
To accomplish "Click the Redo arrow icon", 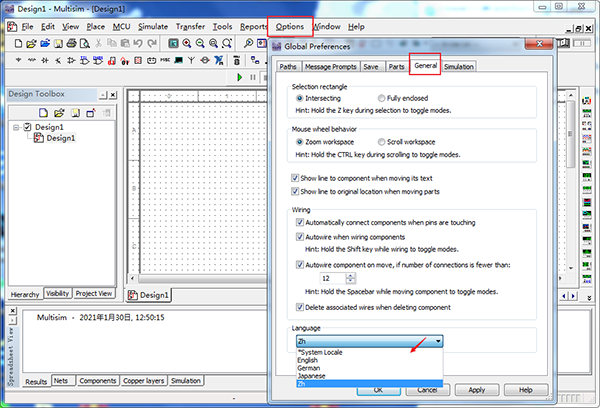I will (154, 44).
